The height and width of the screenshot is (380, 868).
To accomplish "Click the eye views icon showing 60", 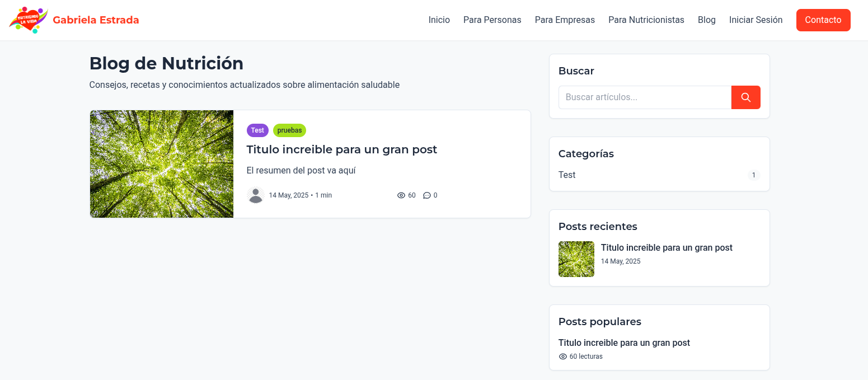I will click(401, 195).
